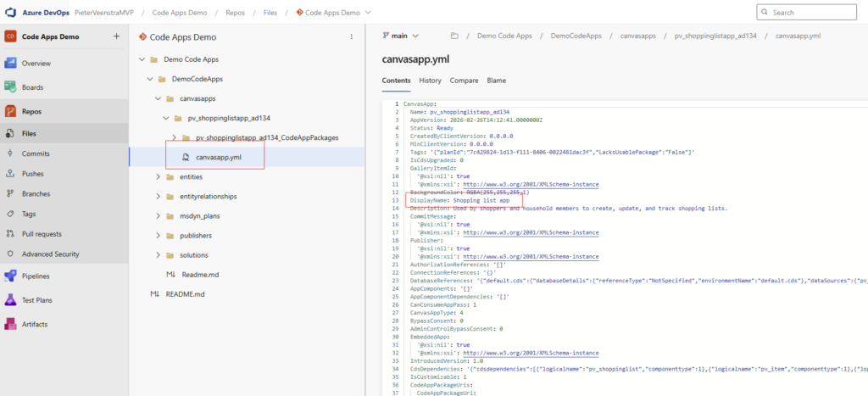
Task: Click the pv_shoppinglistapp_ad134 path breadcrumb
Action: point(715,36)
